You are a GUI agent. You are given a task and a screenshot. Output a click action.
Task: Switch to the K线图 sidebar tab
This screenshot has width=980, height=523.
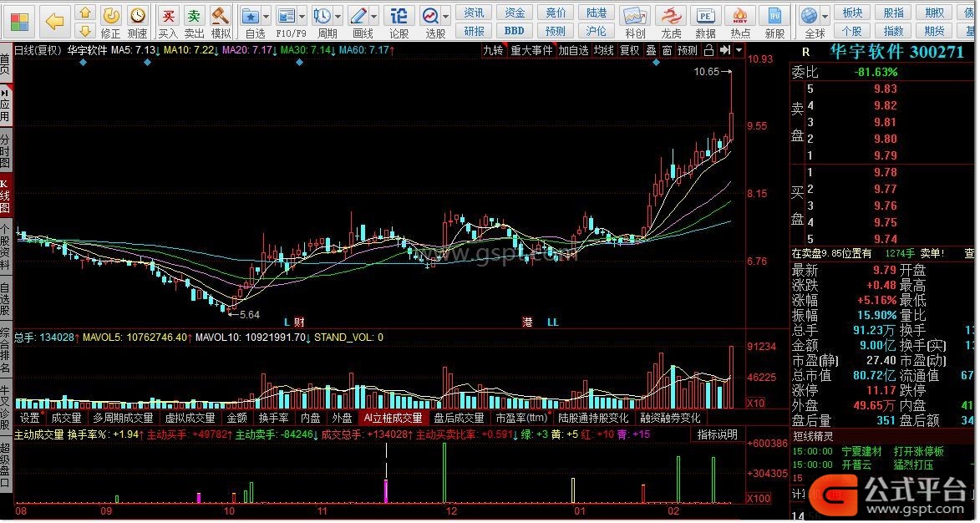point(5,196)
